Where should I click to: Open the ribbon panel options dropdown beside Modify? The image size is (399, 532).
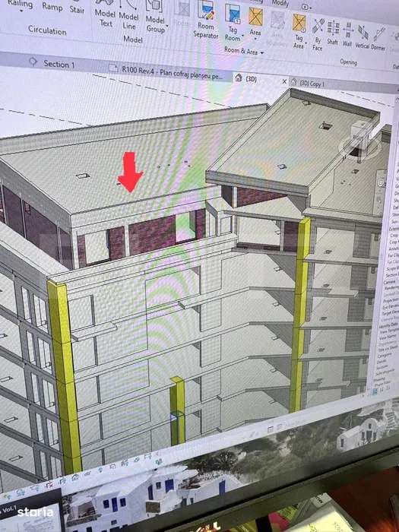pyautogui.click(x=307, y=7)
